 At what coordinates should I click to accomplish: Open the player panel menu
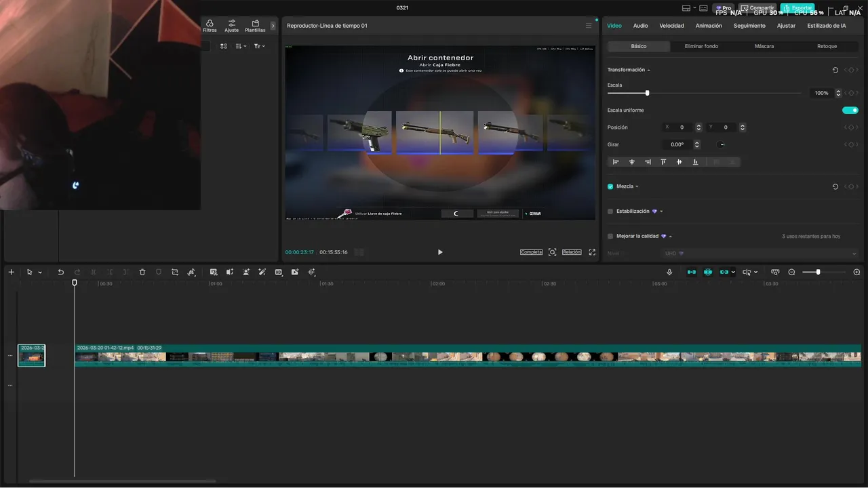tap(589, 26)
